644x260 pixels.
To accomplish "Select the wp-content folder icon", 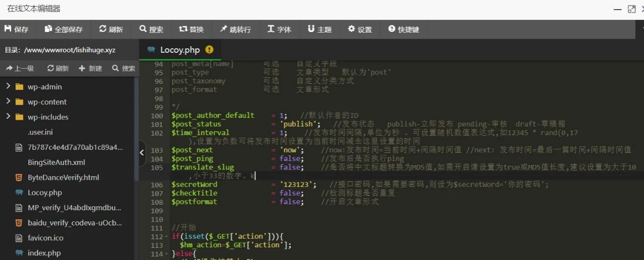I will pos(19,102).
